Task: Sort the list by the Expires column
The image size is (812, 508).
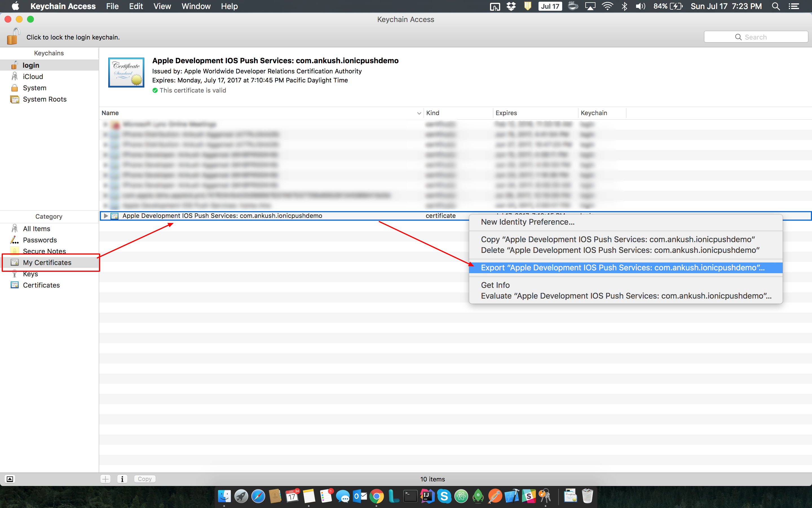Action: (x=535, y=113)
